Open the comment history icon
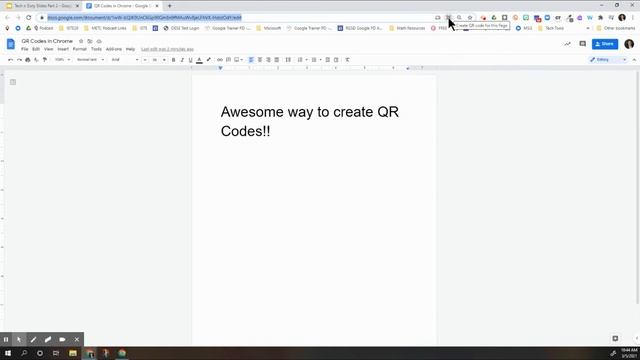Screen dimensions: 640x360 point(582,44)
